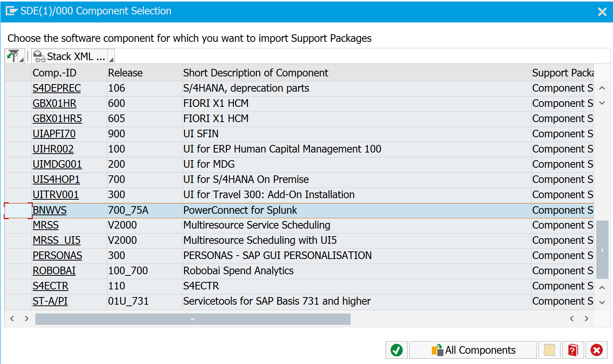This screenshot has height=364, width=613.
Task: Confirm selection with the green checkmark
Action: point(396,350)
